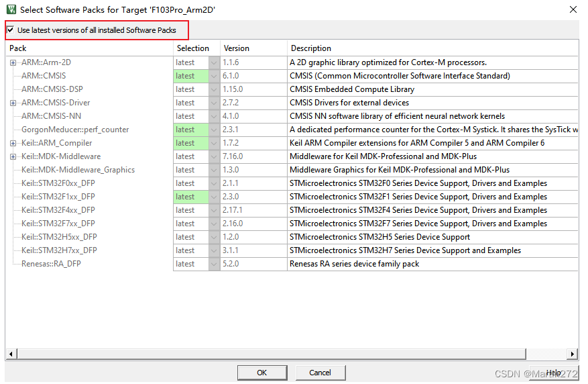Open selection dropdown for ARM::CMSIS

pyautogui.click(x=214, y=76)
